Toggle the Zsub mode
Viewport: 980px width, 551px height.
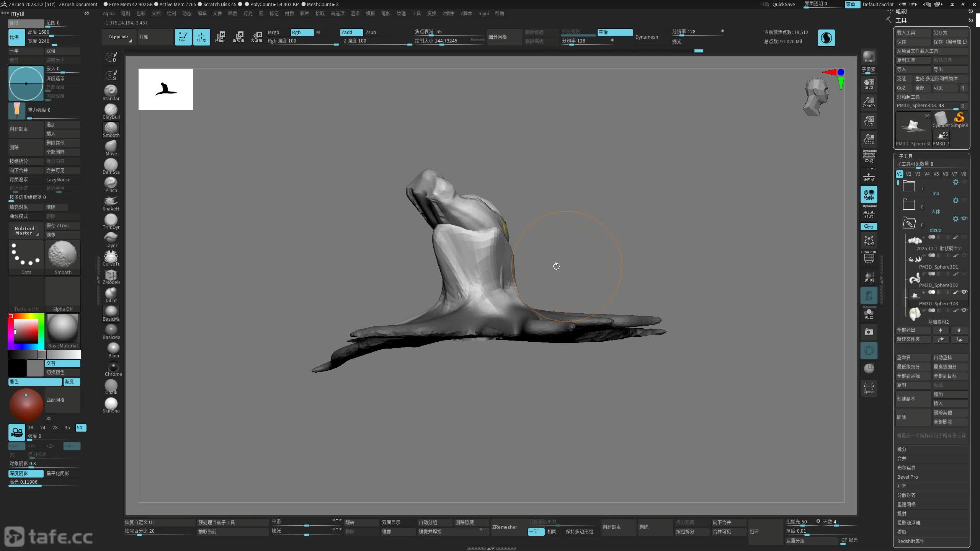(x=371, y=32)
